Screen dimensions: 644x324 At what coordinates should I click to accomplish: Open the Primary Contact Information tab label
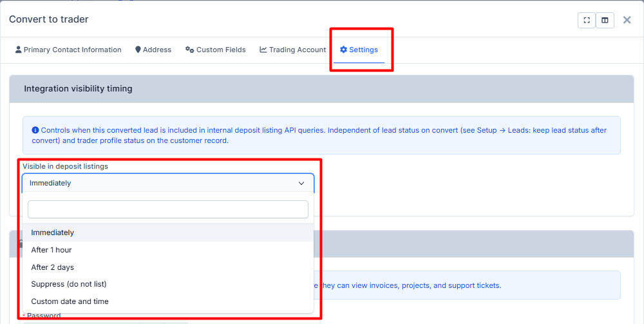[x=72, y=50]
